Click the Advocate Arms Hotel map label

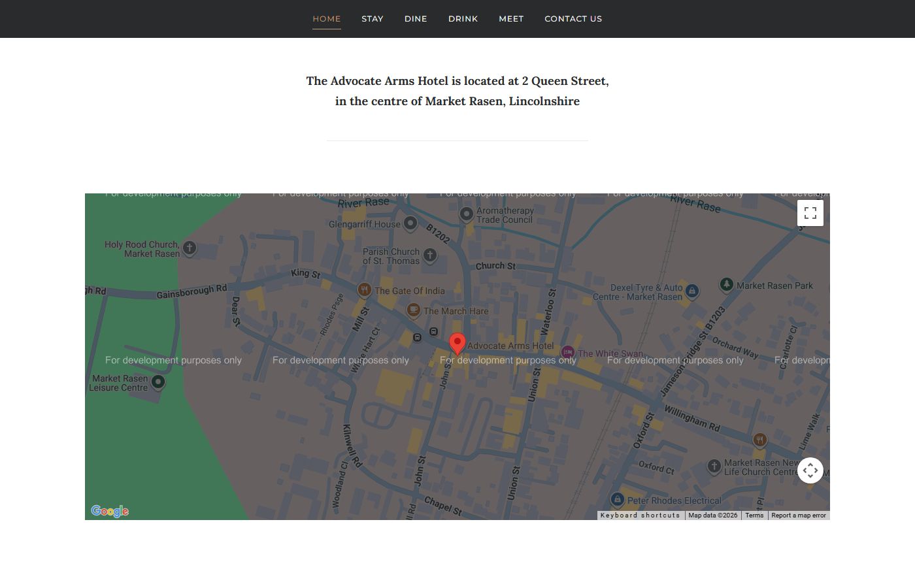[510, 346]
